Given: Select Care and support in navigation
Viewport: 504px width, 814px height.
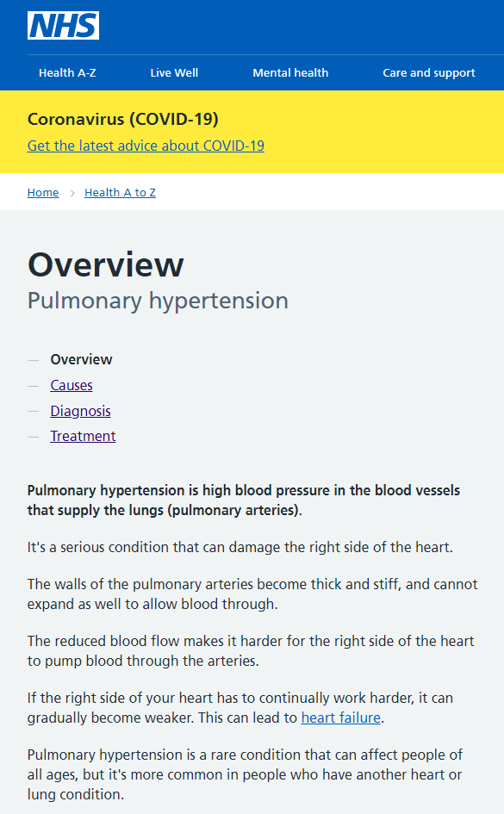Looking at the screenshot, I should pyautogui.click(x=429, y=73).
